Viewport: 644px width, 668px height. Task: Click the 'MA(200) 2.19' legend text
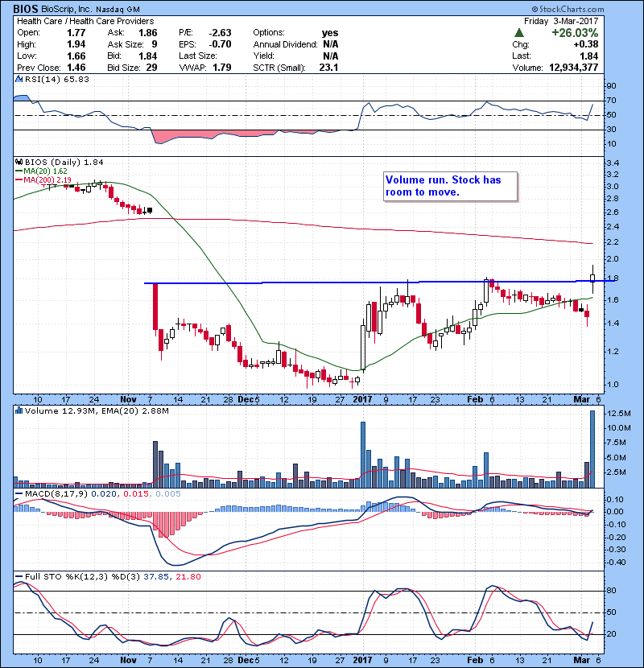pyautogui.click(x=47, y=179)
